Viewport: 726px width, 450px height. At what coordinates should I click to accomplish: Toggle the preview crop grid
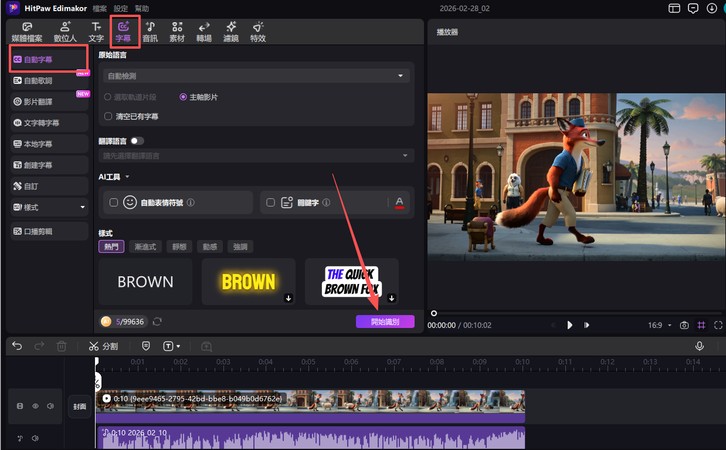pyautogui.click(x=701, y=325)
